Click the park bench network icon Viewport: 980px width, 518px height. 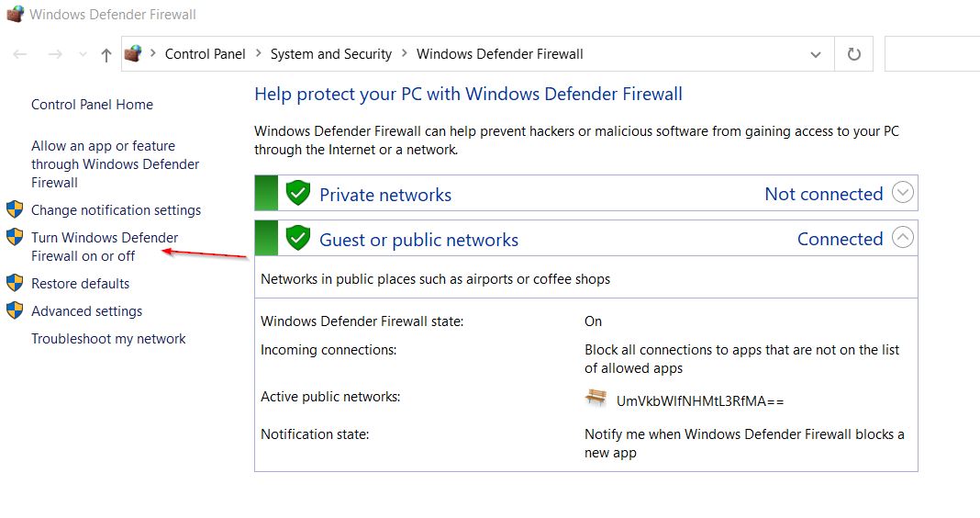[x=596, y=398]
